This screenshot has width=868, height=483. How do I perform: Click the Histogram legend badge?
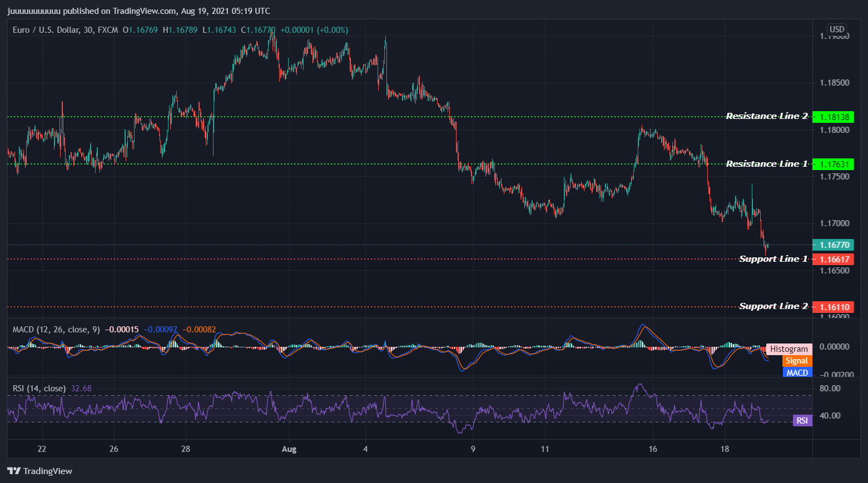[x=788, y=348]
